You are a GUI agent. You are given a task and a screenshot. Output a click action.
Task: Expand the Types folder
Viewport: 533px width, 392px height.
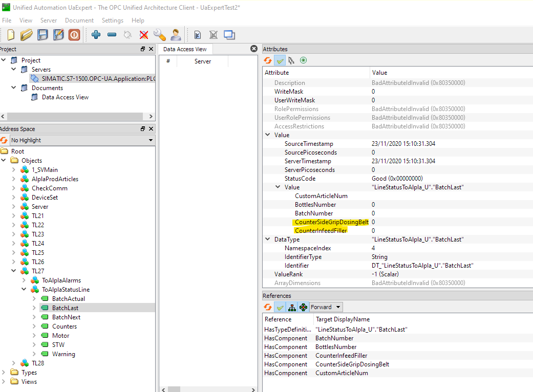tap(4, 373)
